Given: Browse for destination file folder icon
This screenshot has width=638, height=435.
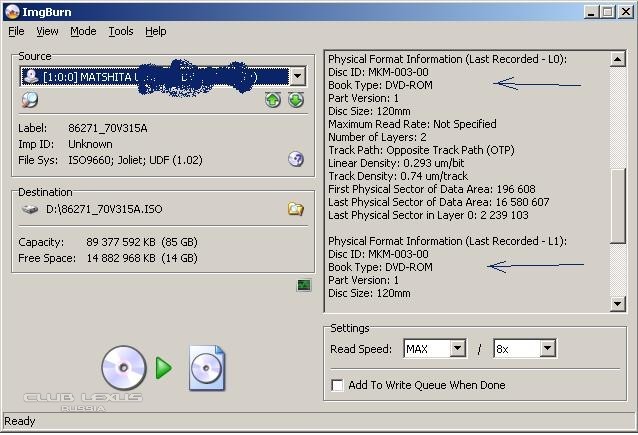Looking at the screenshot, I should tap(295, 209).
